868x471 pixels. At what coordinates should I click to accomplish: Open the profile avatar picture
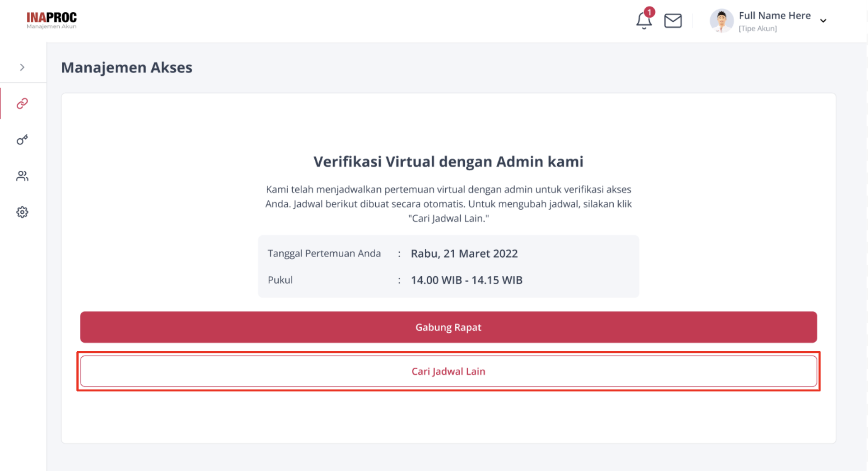(721, 21)
